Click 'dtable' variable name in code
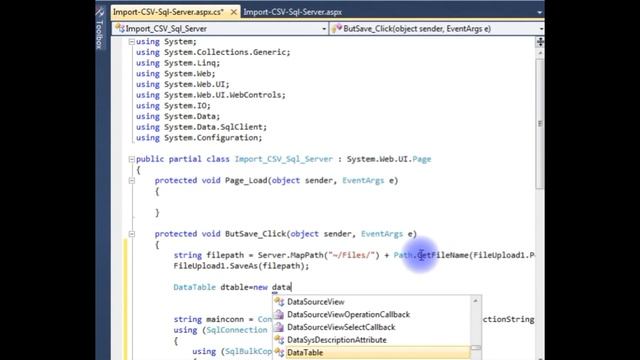 coord(234,287)
